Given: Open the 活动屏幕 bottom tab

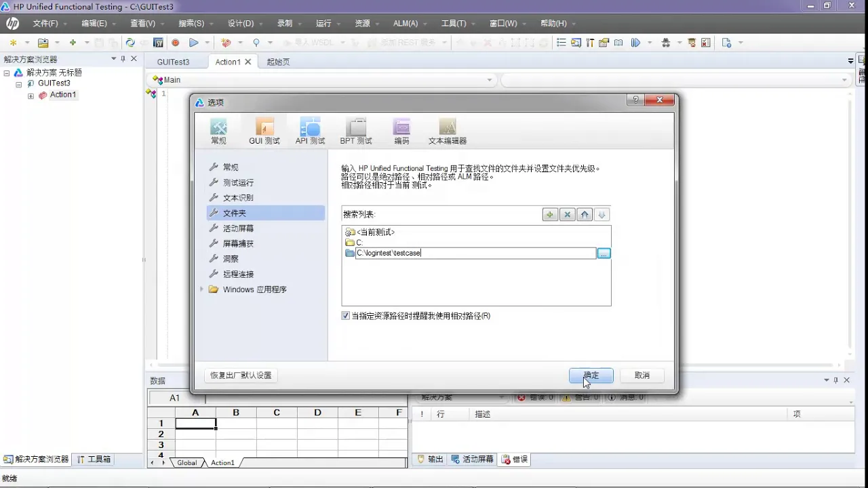Looking at the screenshot, I should coord(472,460).
